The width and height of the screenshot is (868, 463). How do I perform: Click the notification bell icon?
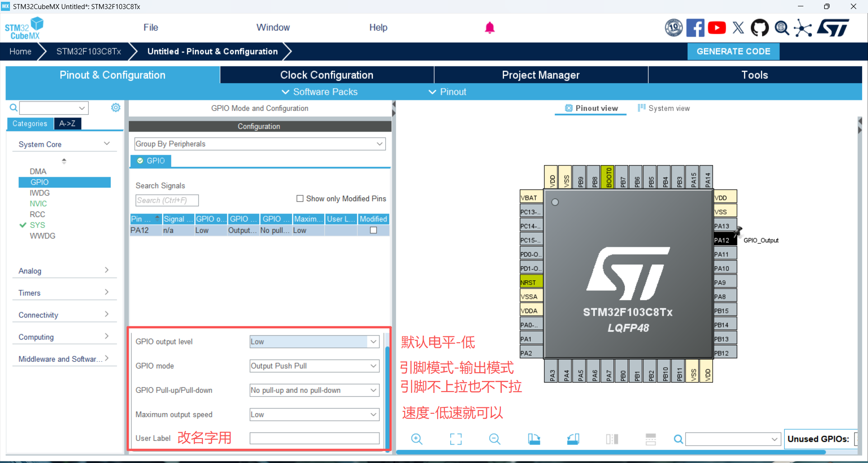(490, 28)
